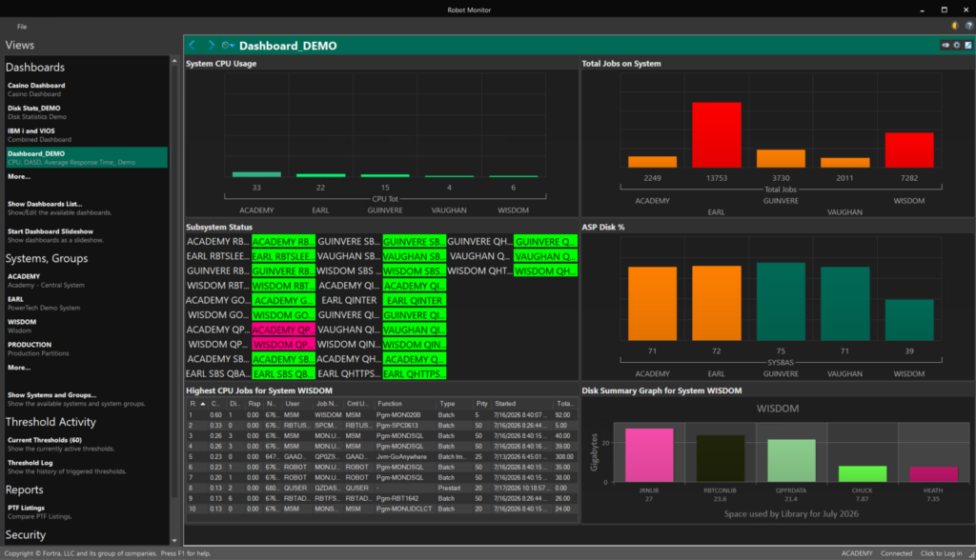Go back with the left arrow
This screenshot has width=976, height=560.
coord(193,45)
